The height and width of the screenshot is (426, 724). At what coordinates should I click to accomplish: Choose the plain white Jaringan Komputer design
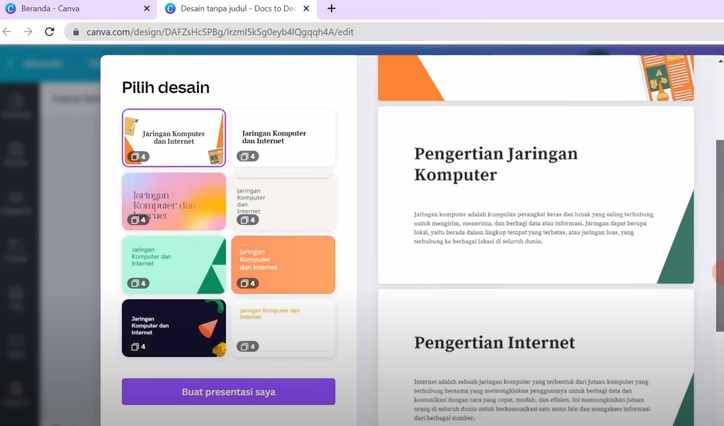tap(283, 138)
